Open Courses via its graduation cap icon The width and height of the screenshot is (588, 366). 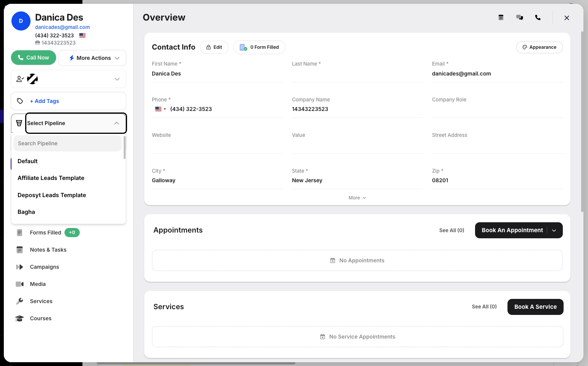pyautogui.click(x=19, y=318)
